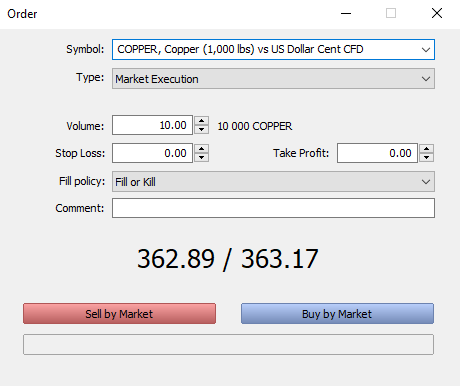
Task: Click the 362.89 / 363.17 price quote
Action: pos(228,259)
